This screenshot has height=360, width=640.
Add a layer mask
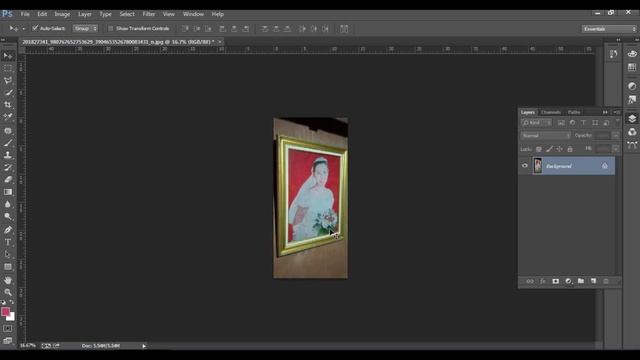coord(556,281)
